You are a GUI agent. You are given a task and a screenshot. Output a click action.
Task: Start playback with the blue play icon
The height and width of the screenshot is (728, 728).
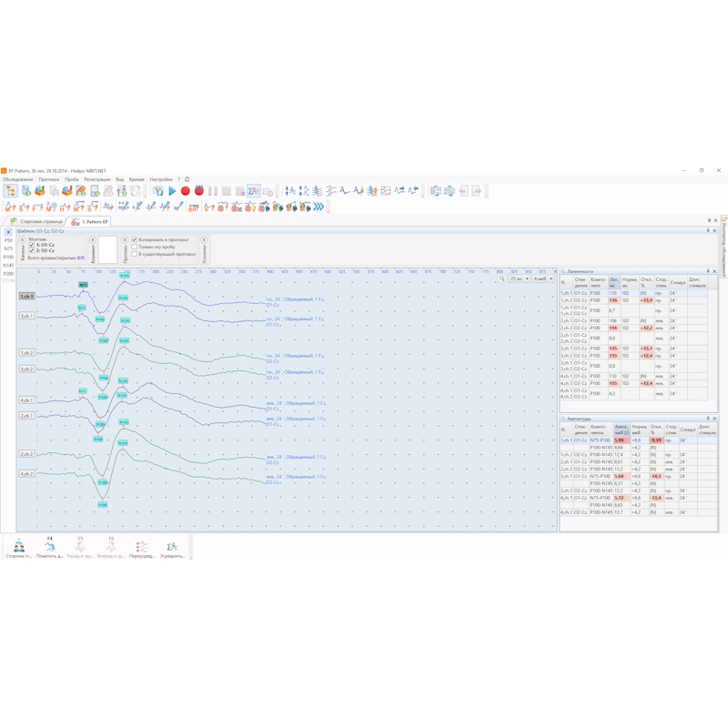(172, 191)
